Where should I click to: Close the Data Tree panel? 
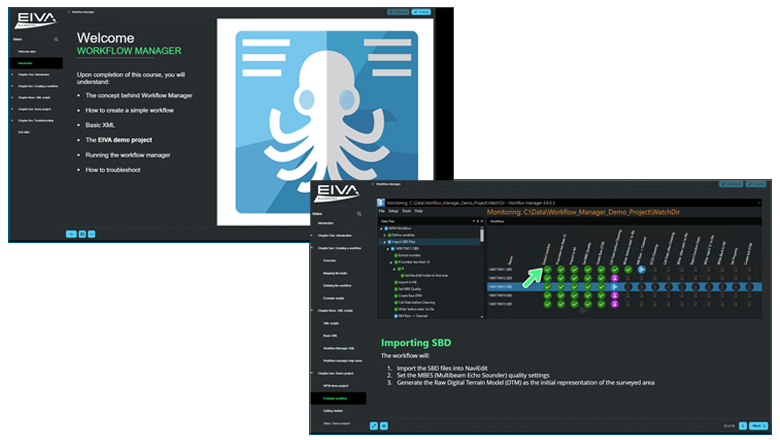coord(482,221)
